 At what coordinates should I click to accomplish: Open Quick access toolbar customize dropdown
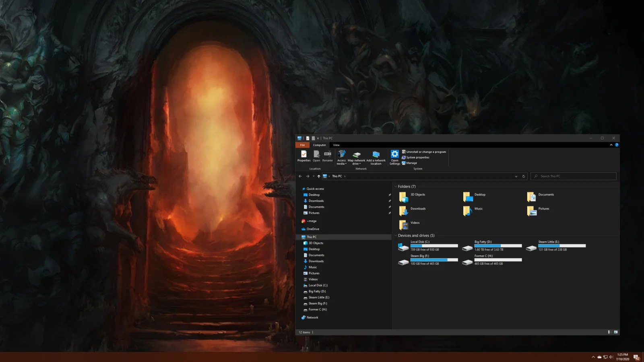pyautogui.click(x=318, y=138)
